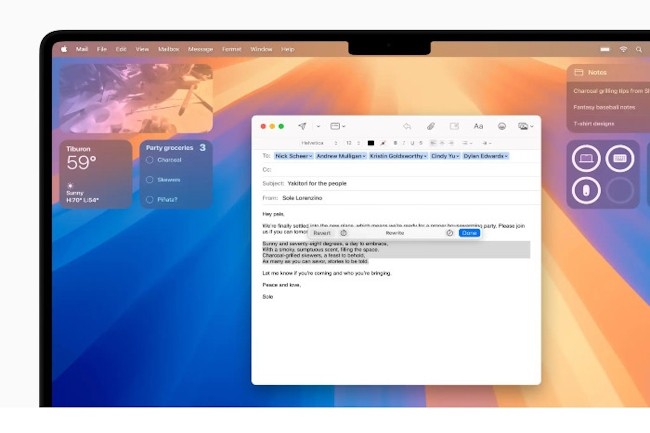Click the attach file paperclip icon
Image resolution: width=650 pixels, height=433 pixels.
pos(431,127)
